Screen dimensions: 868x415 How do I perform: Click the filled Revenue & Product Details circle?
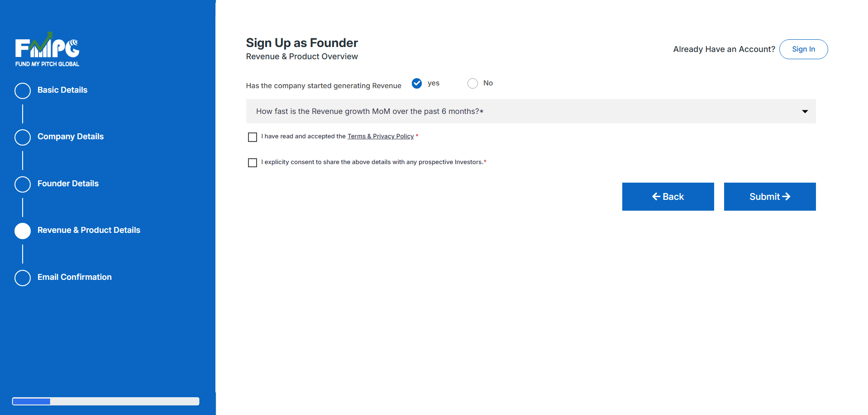pyautogui.click(x=23, y=231)
